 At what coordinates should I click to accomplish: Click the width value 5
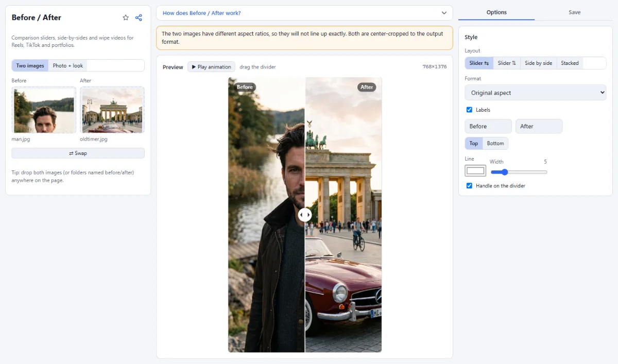pos(545,162)
